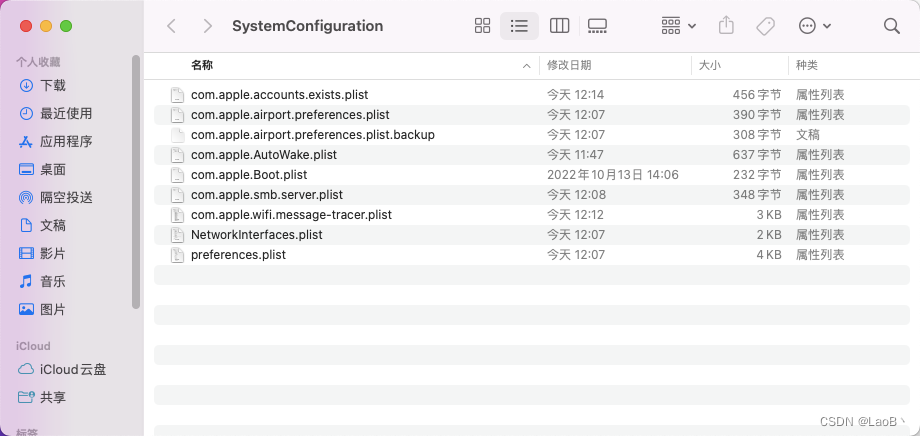
Task: Click the 今天 12:08 modified date
Action: pos(576,194)
